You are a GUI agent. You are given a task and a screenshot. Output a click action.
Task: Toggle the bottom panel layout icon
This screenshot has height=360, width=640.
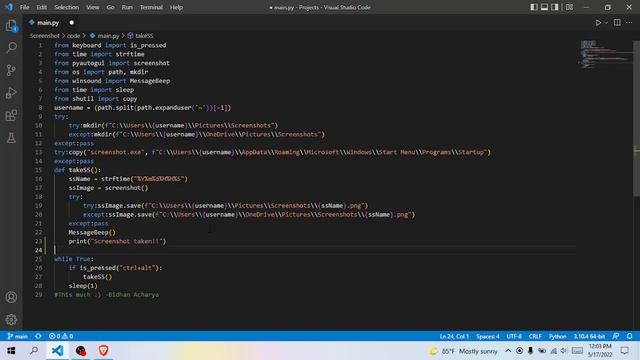(x=544, y=7)
